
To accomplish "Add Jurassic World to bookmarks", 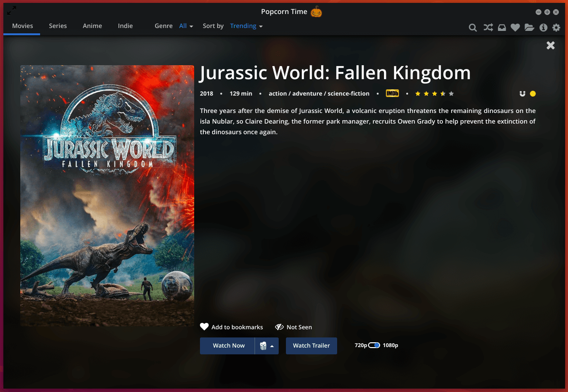I will pos(232,327).
